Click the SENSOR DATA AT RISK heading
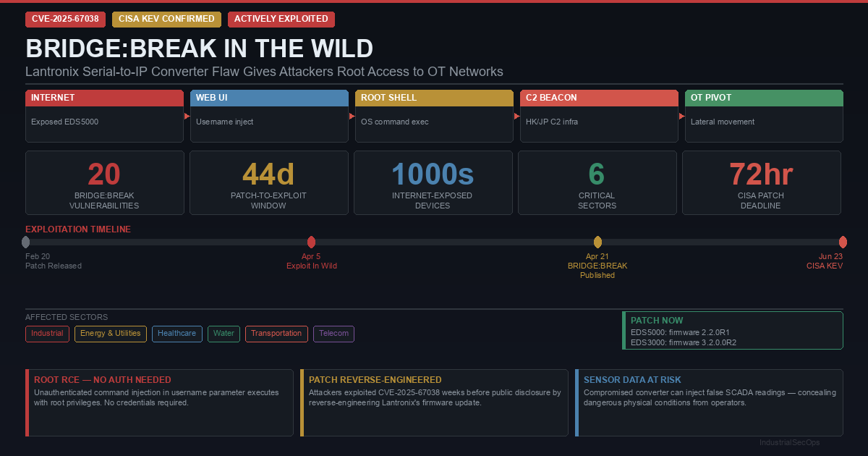 (x=632, y=380)
